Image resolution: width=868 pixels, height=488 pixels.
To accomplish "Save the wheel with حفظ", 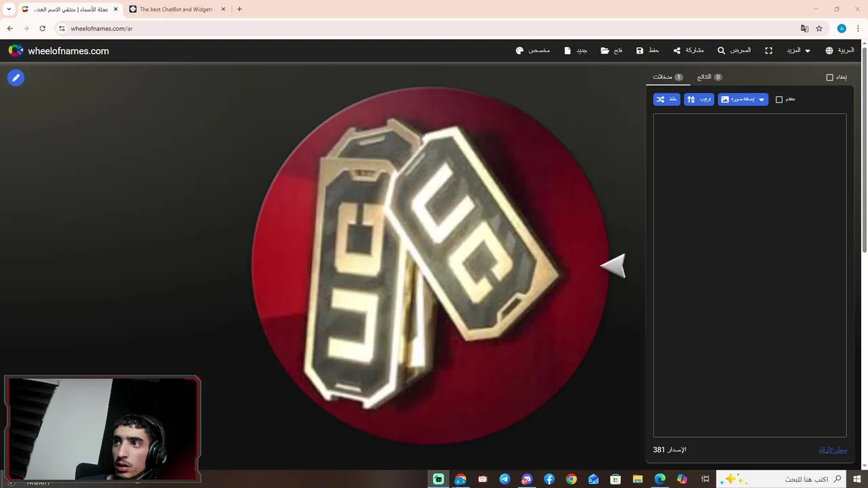I will (648, 51).
